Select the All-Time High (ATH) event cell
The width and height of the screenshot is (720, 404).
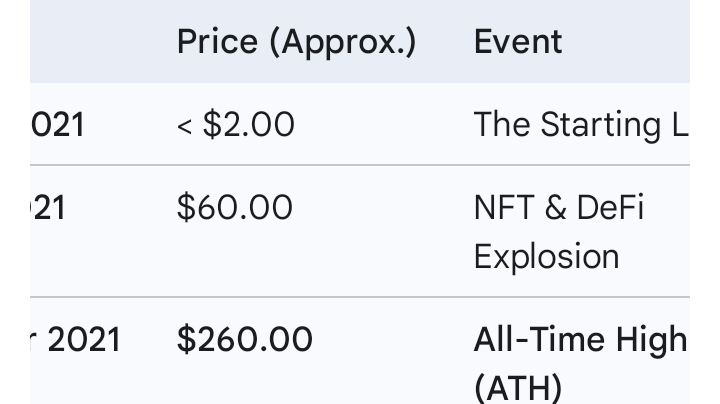tap(580, 362)
